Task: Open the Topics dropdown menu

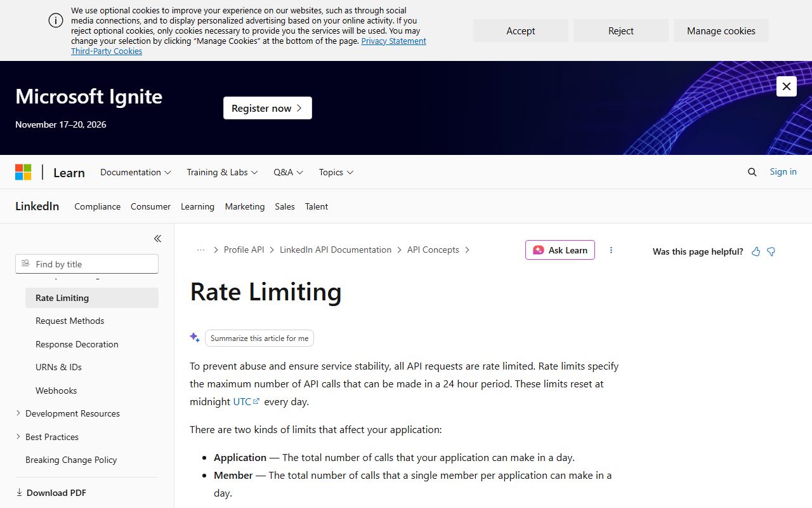Action: coord(336,172)
